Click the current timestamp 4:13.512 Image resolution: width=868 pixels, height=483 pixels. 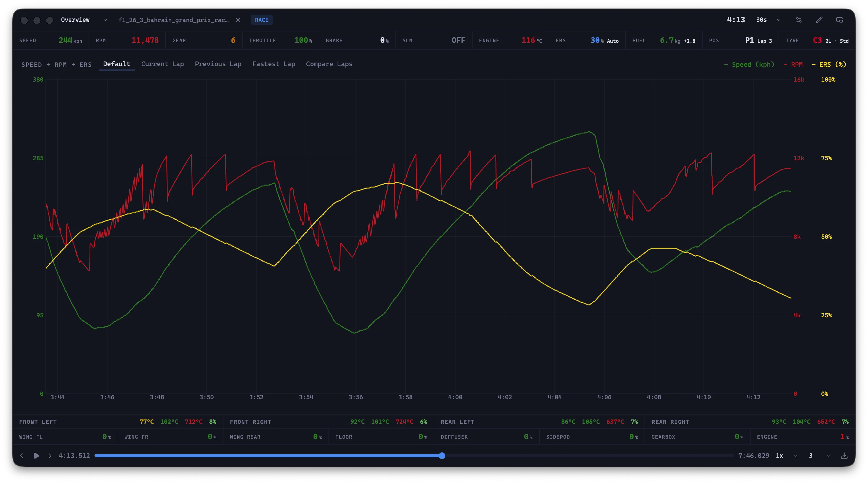click(x=74, y=456)
